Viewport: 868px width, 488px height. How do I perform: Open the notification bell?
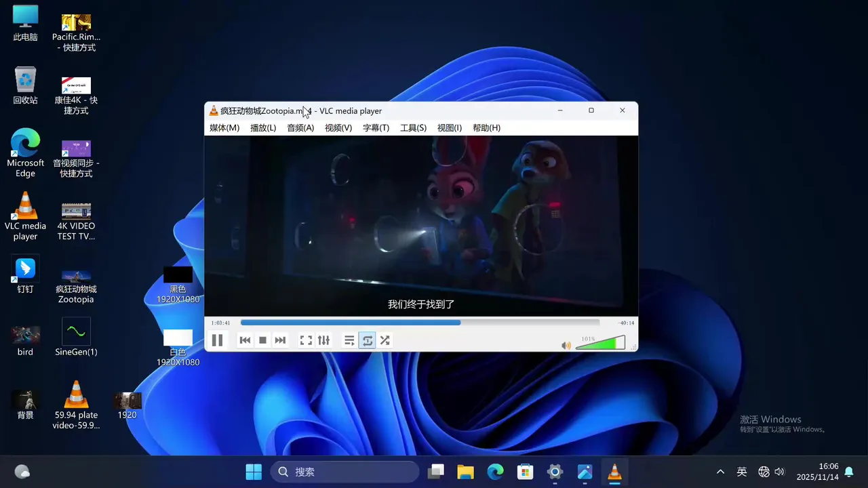pyautogui.click(x=849, y=472)
